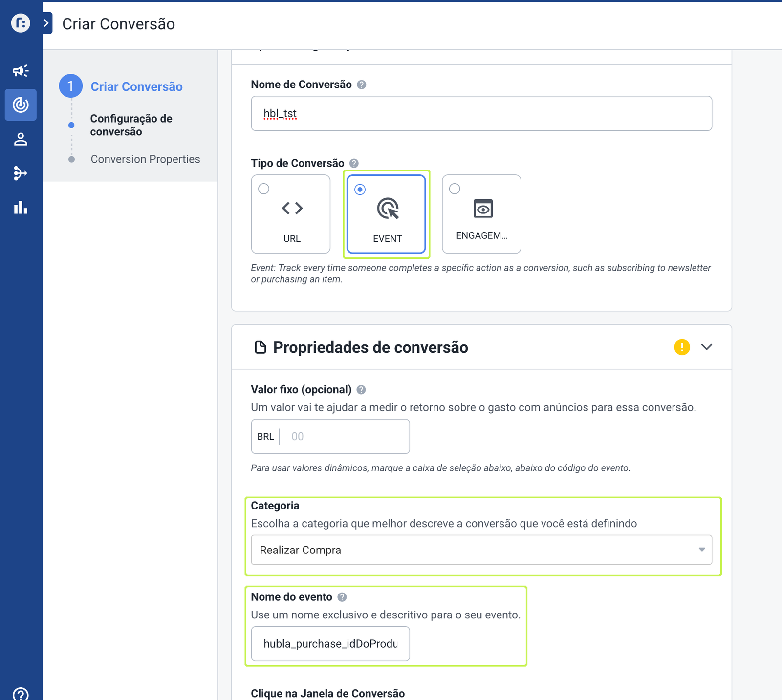
Task: Click the step number 1 circle
Action: click(x=71, y=86)
